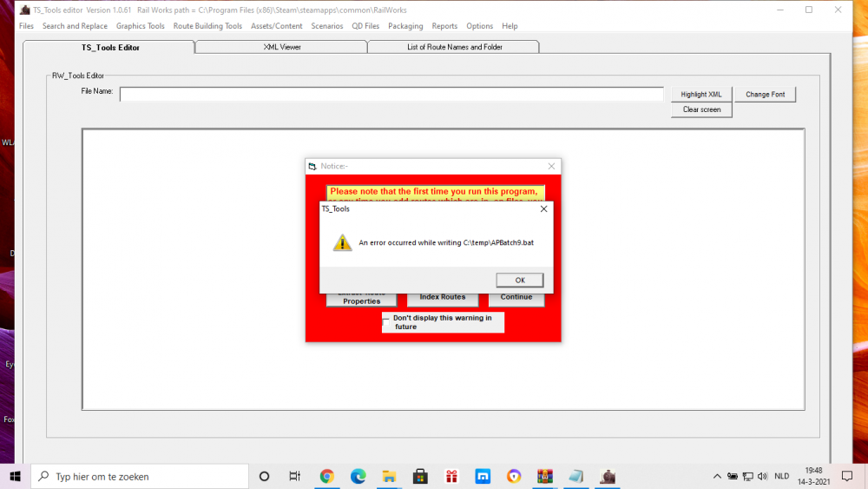Tick 'Don't display this warning in future'
The width and height of the screenshot is (868, 489).
tap(386, 319)
